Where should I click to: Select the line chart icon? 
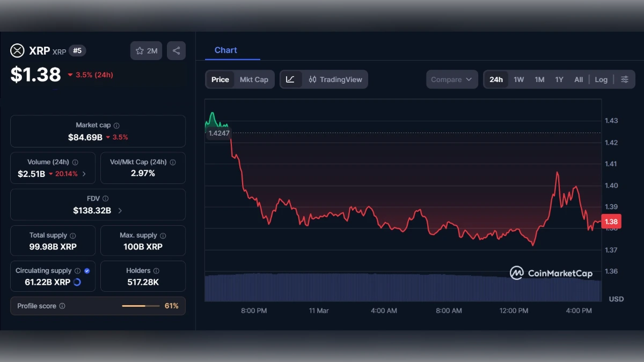tap(290, 79)
